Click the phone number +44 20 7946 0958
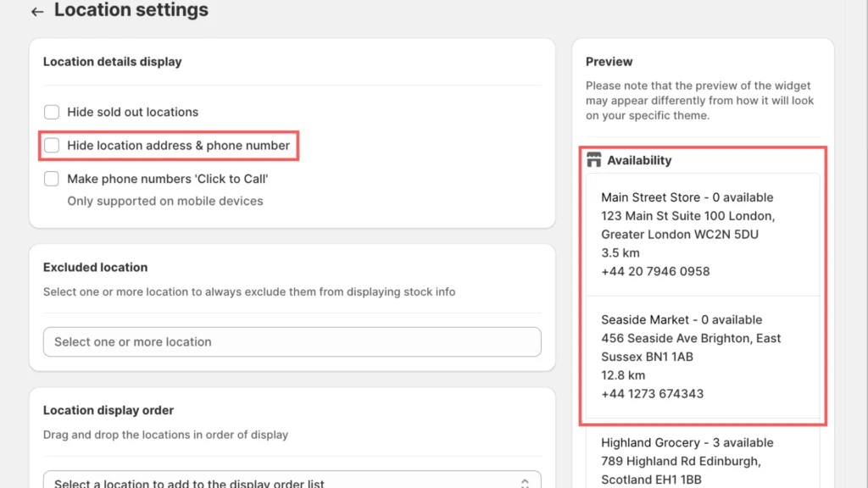The image size is (868, 488). [655, 271]
